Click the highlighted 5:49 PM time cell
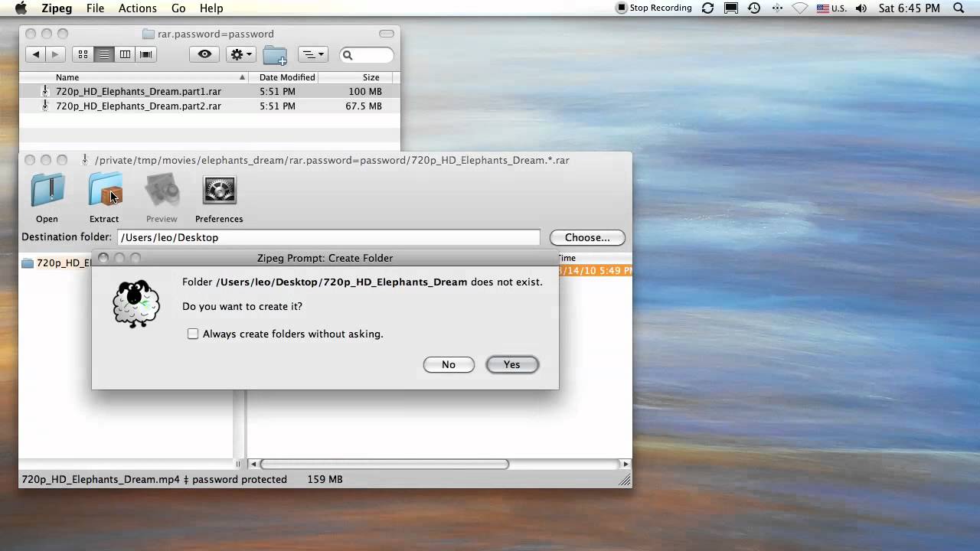 596,271
